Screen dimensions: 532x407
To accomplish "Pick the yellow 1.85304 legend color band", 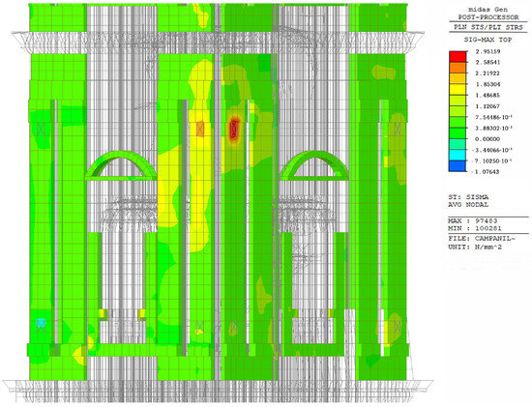I will tap(458, 90).
